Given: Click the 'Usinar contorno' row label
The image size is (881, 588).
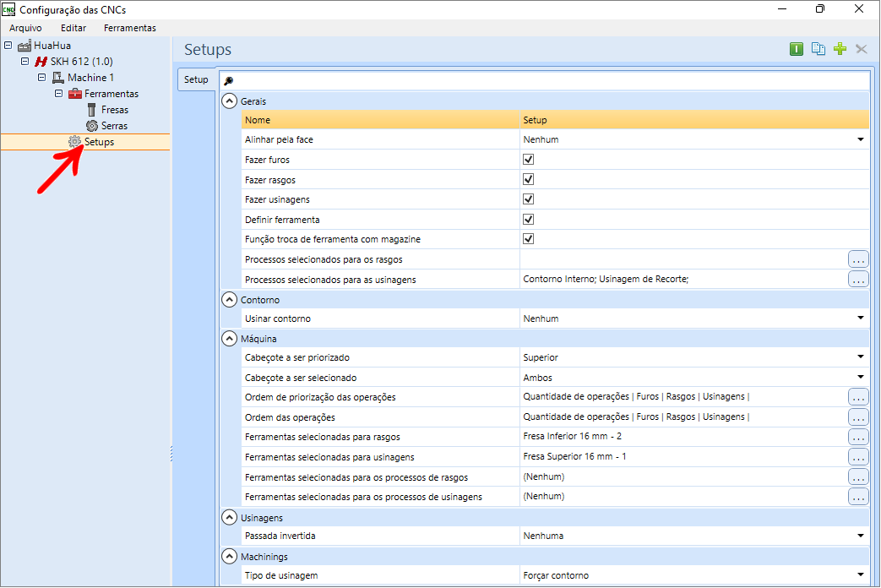Looking at the screenshot, I should pos(278,318).
